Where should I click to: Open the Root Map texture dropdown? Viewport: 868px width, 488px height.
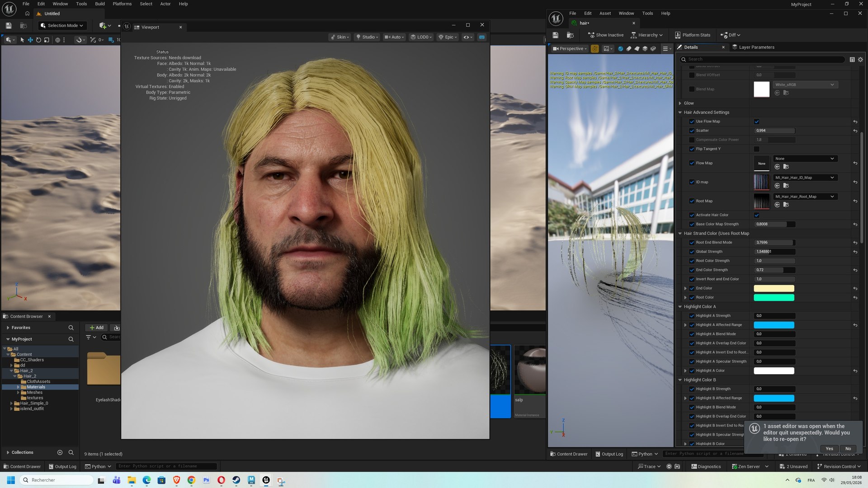coord(806,197)
